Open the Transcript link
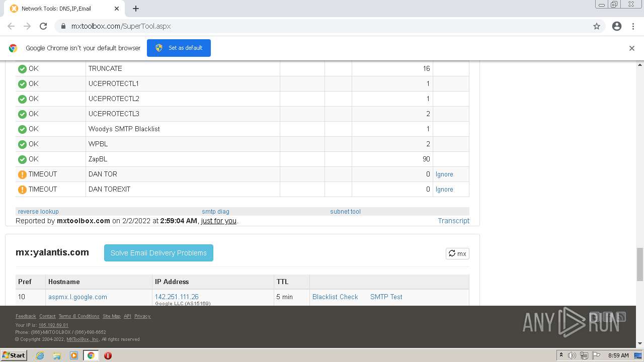The image size is (644, 362). [x=453, y=221]
